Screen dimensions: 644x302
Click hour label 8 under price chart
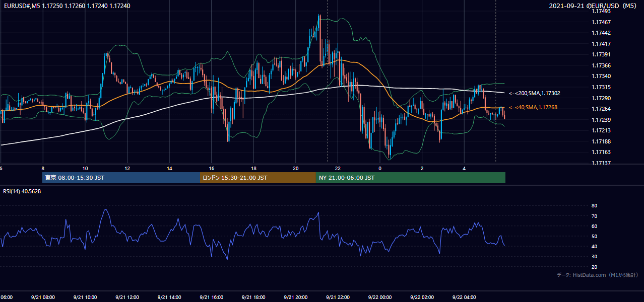tap(43, 169)
